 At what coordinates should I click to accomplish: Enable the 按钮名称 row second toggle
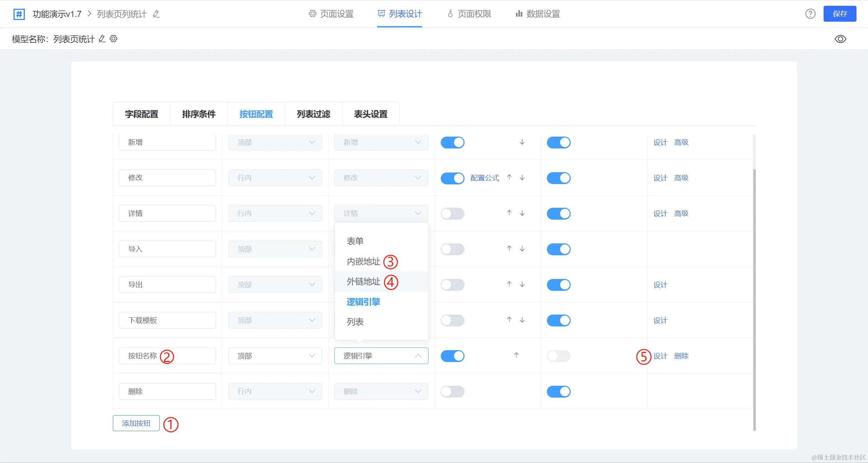click(558, 356)
